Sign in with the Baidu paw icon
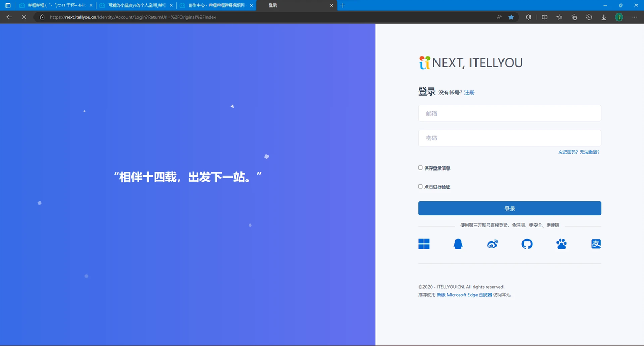644x346 pixels. tap(561, 244)
